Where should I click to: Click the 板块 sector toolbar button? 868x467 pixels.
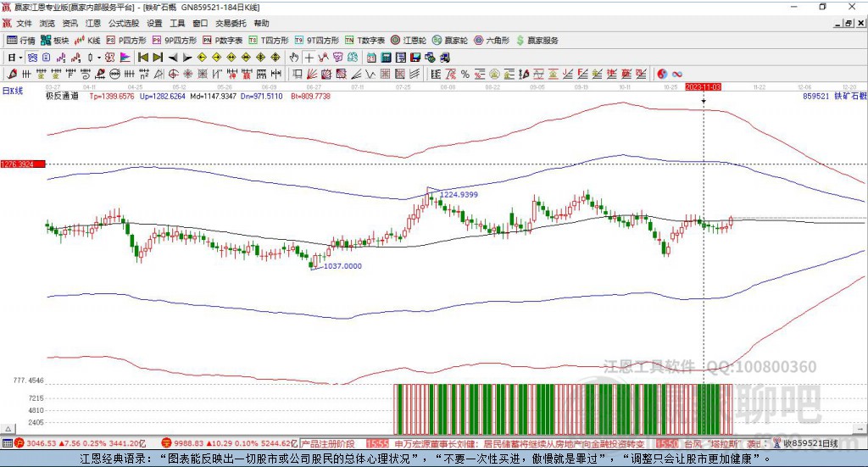click(x=54, y=40)
